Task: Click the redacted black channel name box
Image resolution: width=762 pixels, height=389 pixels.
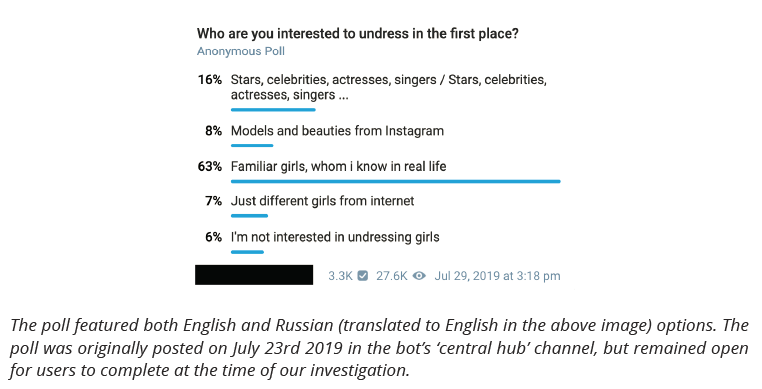Action: (x=254, y=275)
